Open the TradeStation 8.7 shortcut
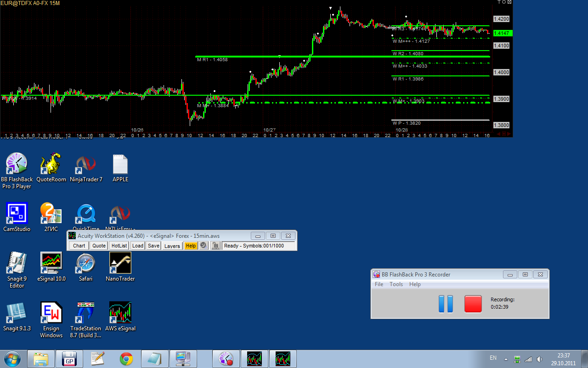588x368 pixels. click(85, 314)
